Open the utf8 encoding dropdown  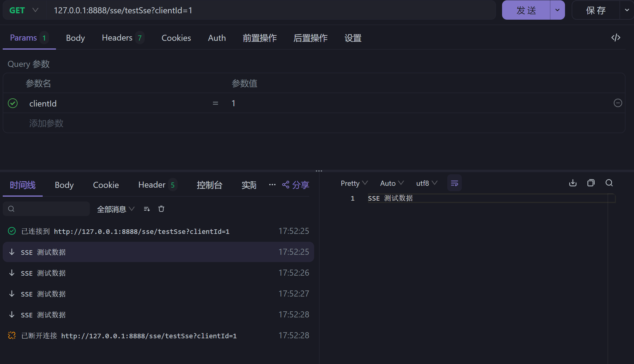click(x=426, y=183)
